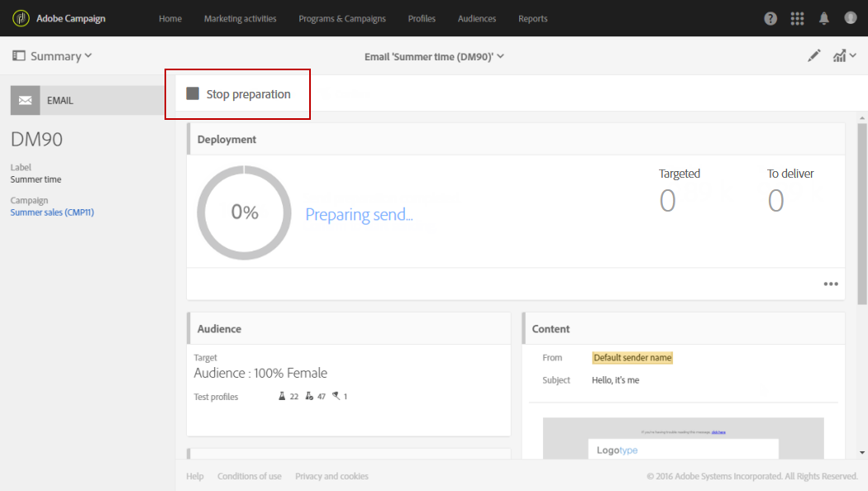Click the Summary panel icon

click(x=19, y=56)
